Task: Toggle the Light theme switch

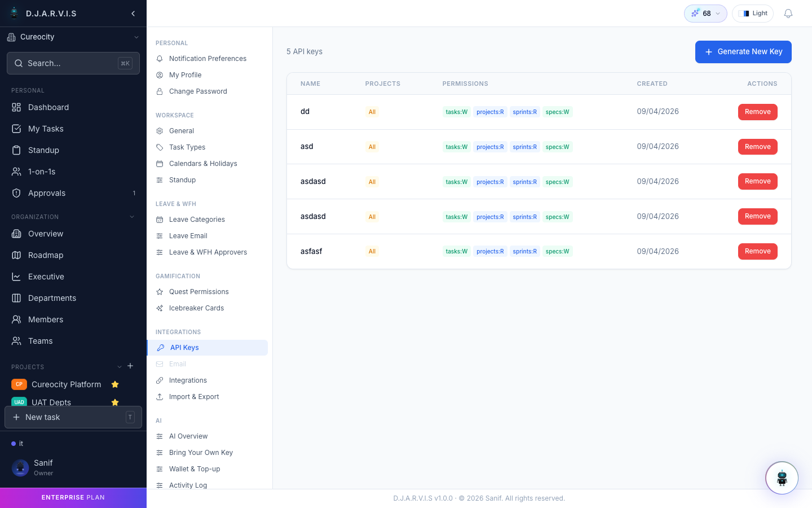Action: pyautogui.click(x=753, y=14)
